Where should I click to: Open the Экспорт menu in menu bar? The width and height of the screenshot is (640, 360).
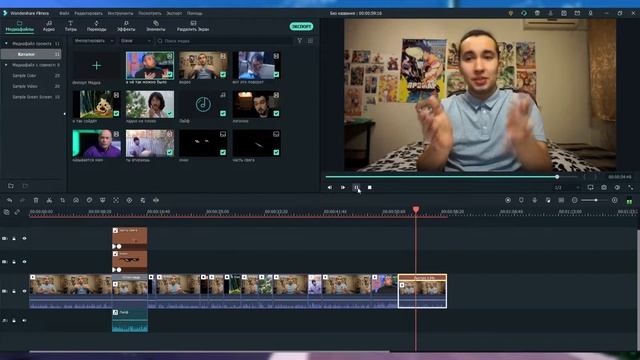click(174, 13)
